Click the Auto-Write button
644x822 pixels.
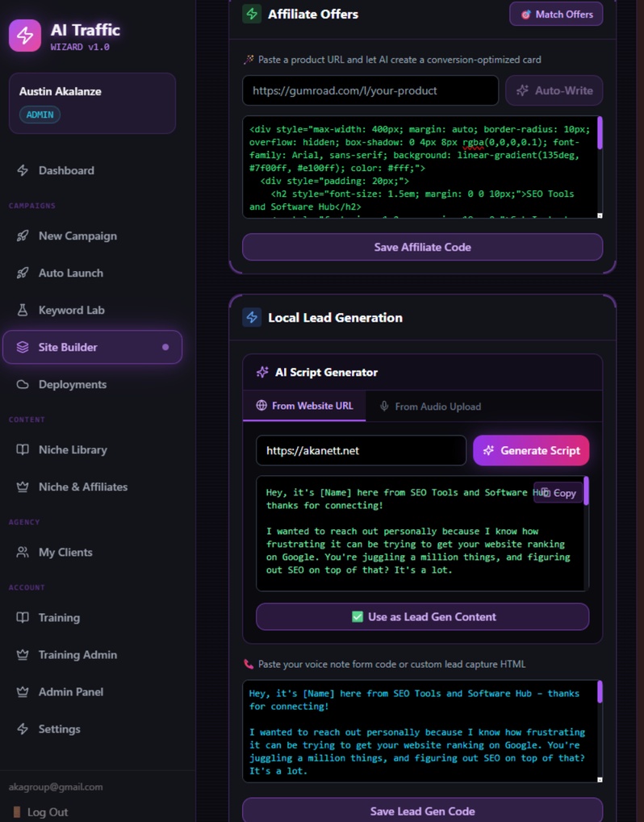[554, 90]
